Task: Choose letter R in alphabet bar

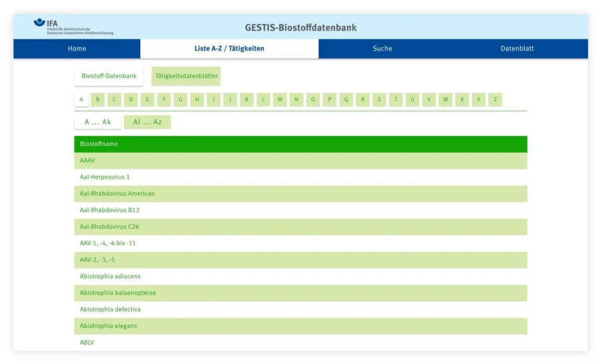Action: (363, 99)
